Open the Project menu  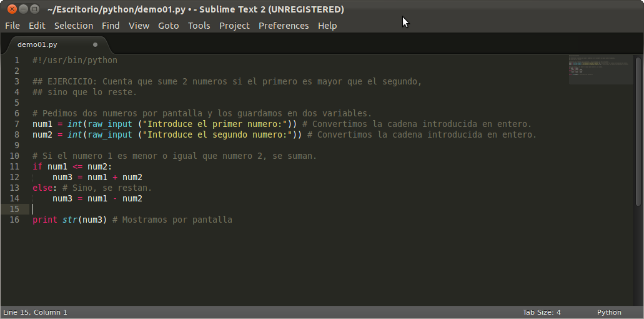pyautogui.click(x=234, y=26)
